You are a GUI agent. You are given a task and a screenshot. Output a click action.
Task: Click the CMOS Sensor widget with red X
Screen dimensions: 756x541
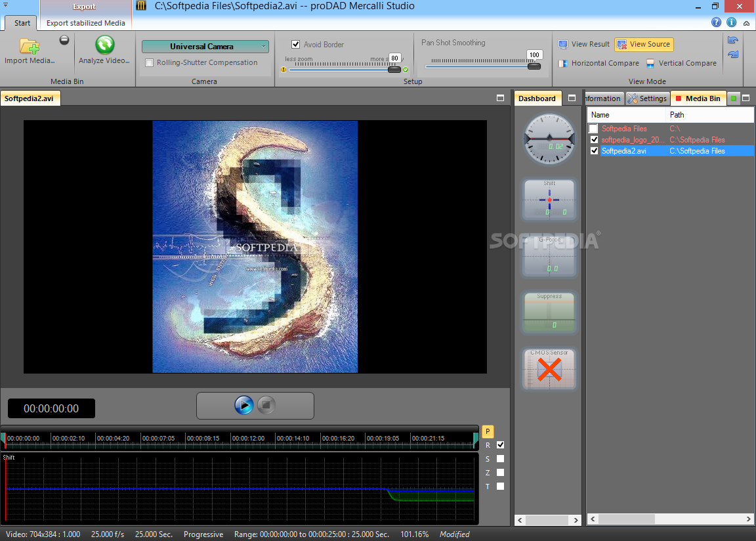click(549, 369)
